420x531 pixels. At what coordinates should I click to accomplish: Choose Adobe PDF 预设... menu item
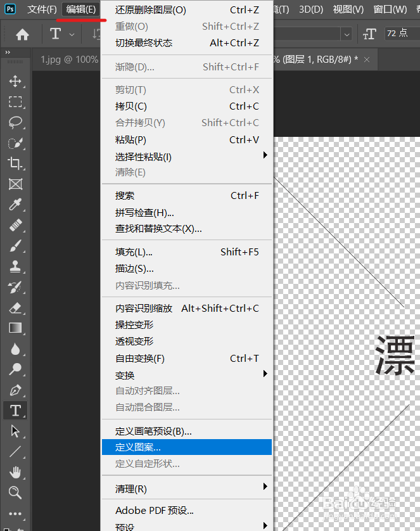click(x=186, y=510)
